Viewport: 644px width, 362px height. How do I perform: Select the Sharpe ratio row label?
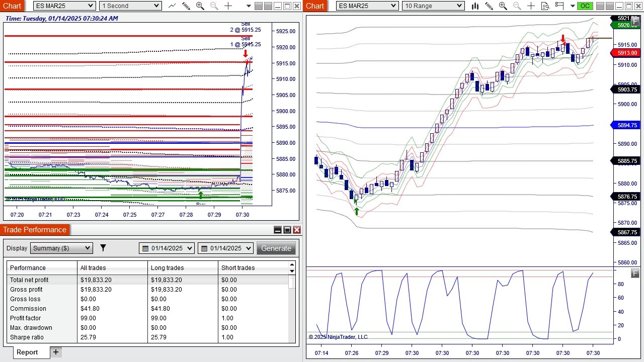(27, 337)
